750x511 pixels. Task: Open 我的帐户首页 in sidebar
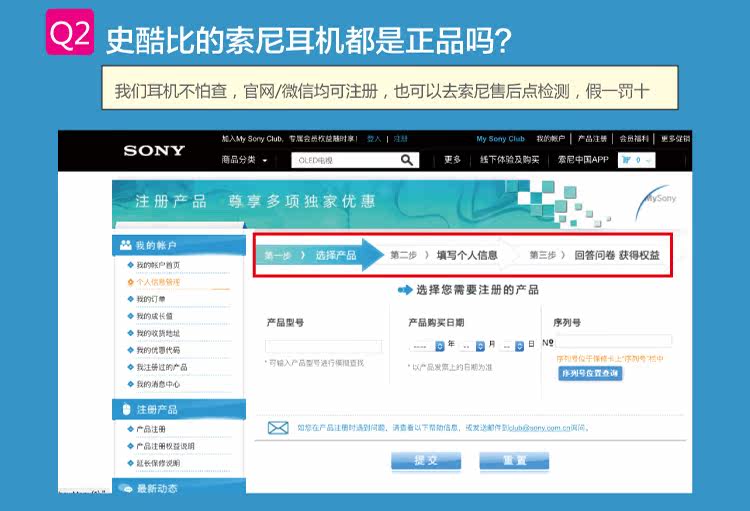(x=158, y=265)
